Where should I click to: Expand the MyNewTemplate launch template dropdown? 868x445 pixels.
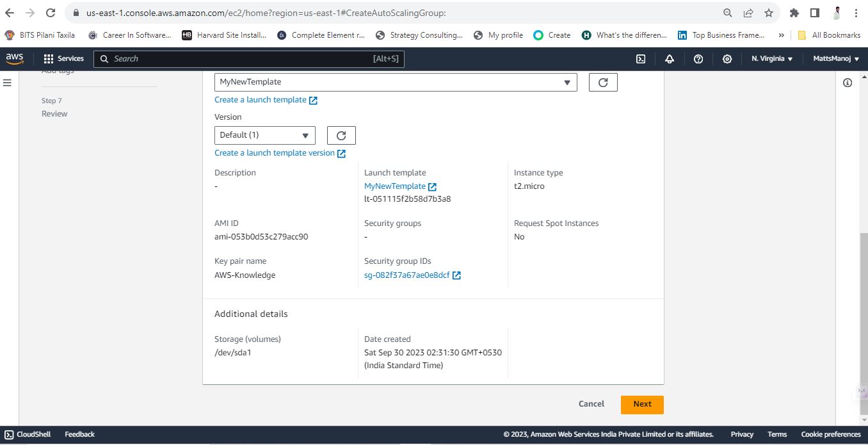[396, 82]
